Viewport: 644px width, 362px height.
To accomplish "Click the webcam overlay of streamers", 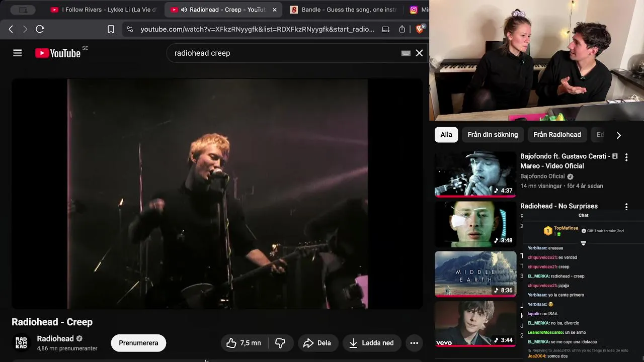I will point(536,60).
